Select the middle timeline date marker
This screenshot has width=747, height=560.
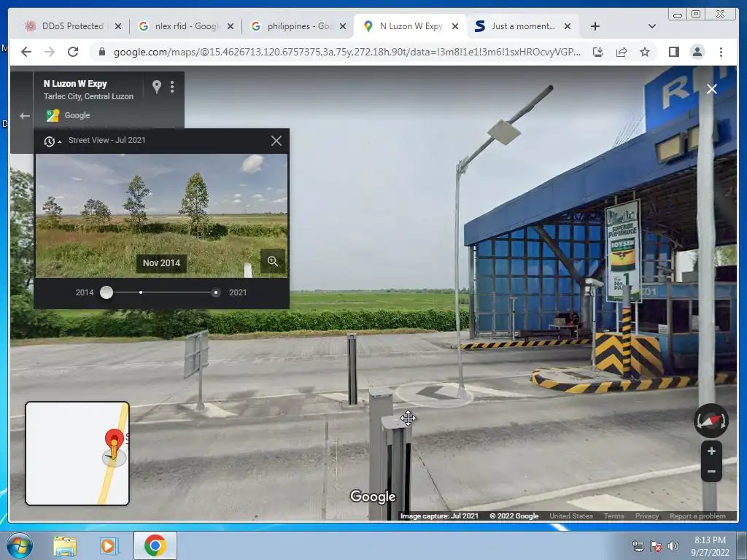pyautogui.click(x=141, y=292)
